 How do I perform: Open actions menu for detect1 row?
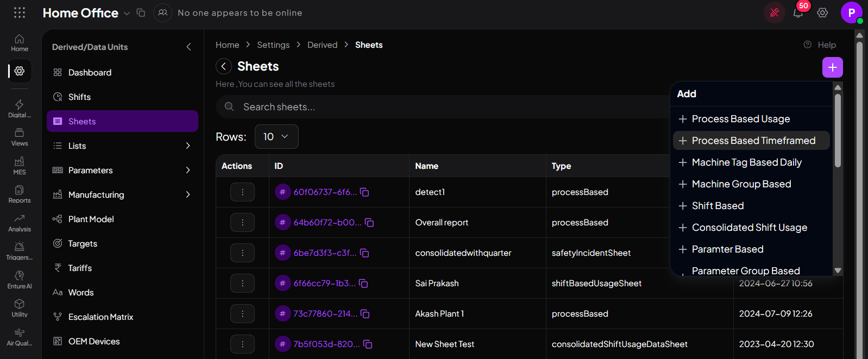pos(242,192)
